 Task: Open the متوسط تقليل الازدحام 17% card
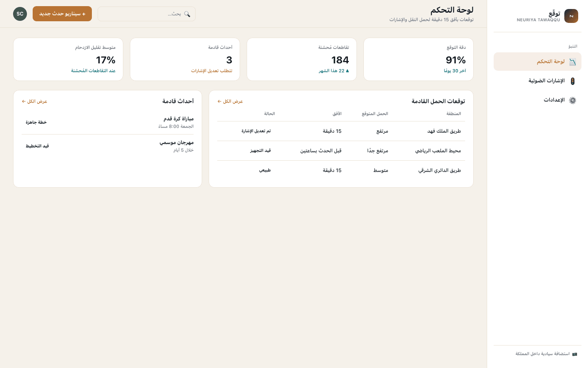point(68,59)
